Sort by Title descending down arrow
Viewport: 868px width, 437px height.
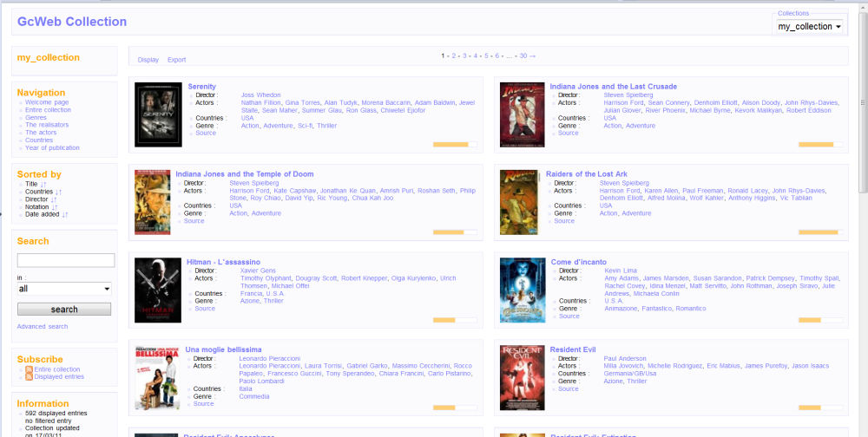(x=42, y=184)
